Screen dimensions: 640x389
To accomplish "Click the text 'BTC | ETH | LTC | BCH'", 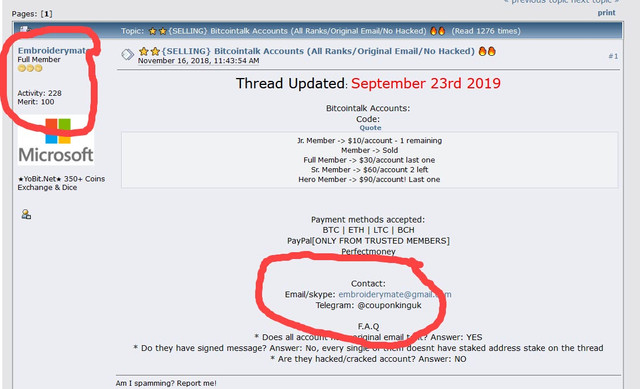I will click(368, 230).
